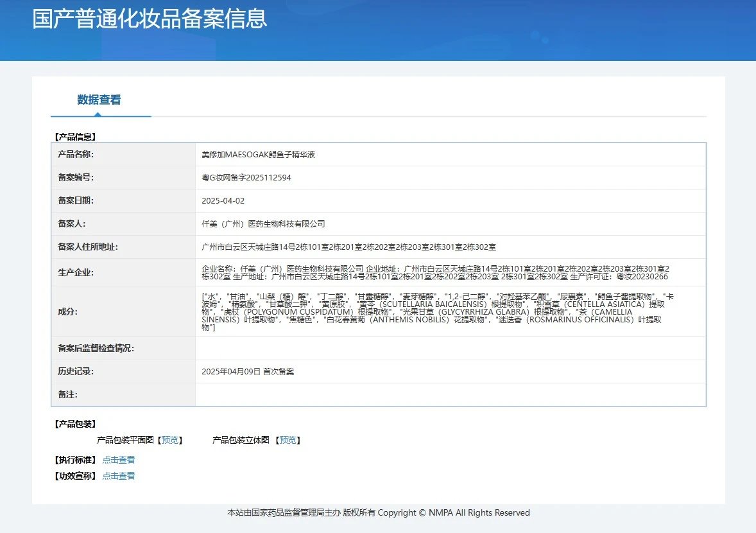
Task: Click the 备案人住所地址: row label
Action: pyautogui.click(x=88, y=247)
